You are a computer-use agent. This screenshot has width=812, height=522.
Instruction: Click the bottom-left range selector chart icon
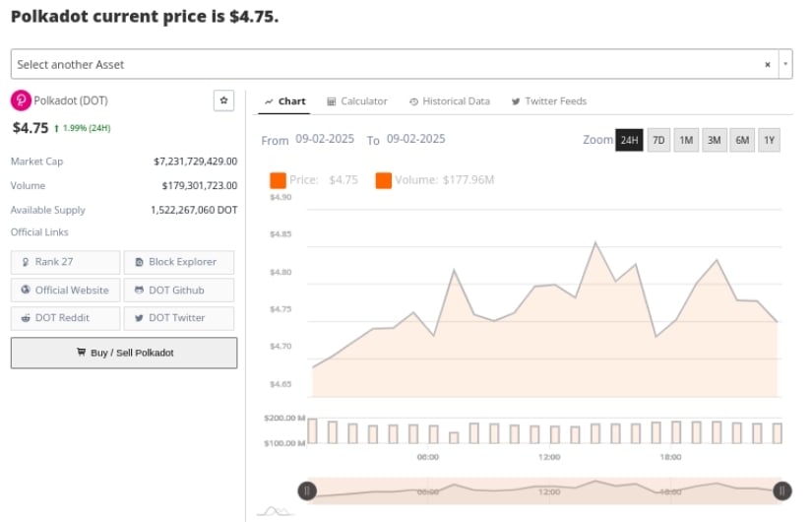(x=276, y=510)
